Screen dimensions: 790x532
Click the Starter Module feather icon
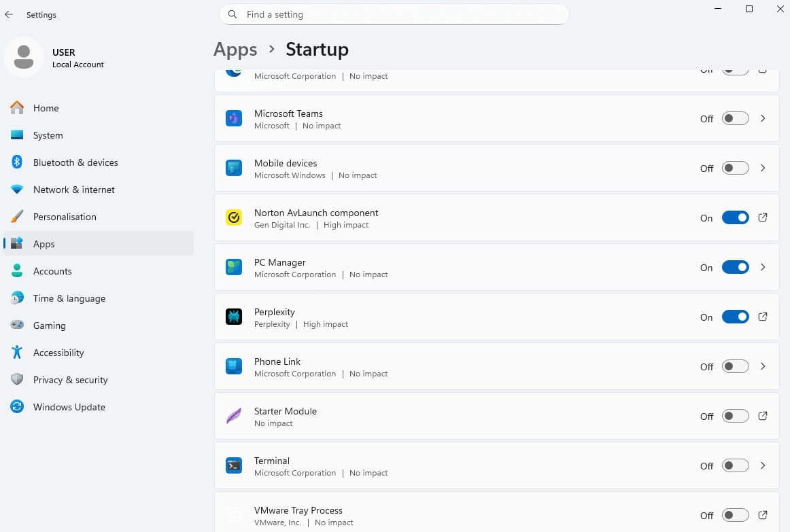[x=234, y=416]
